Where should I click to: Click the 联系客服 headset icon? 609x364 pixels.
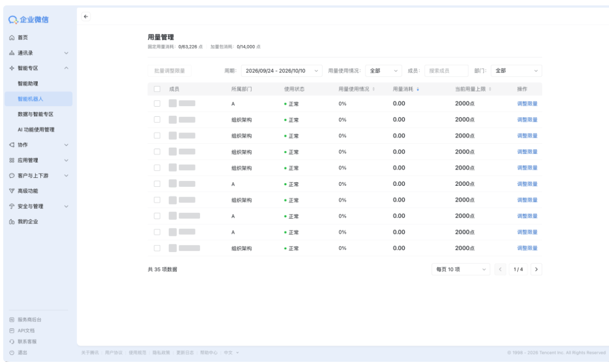(12, 341)
